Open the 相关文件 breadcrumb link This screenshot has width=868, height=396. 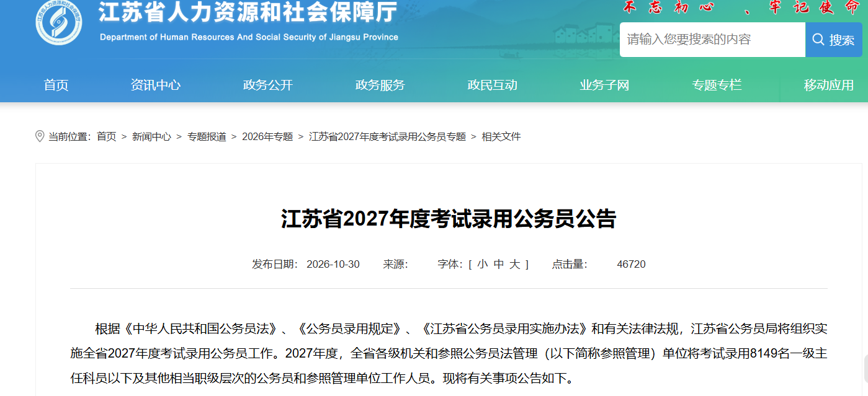coord(501,136)
